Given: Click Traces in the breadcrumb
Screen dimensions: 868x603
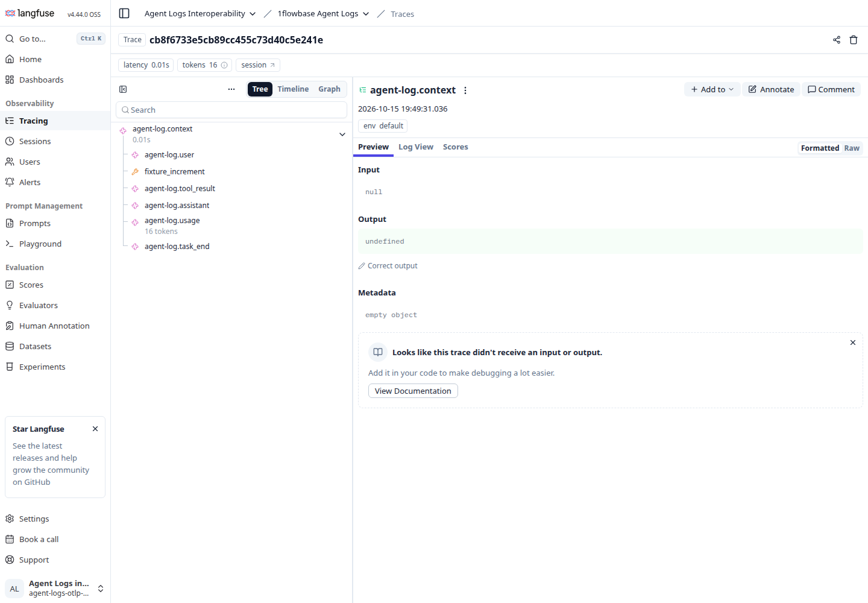Looking at the screenshot, I should coord(402,14).
